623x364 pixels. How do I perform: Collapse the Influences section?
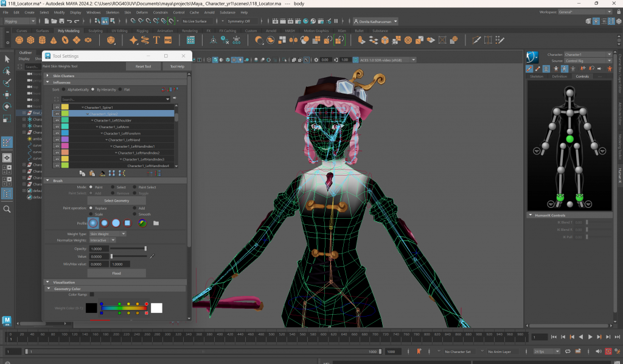pos(47,82)
